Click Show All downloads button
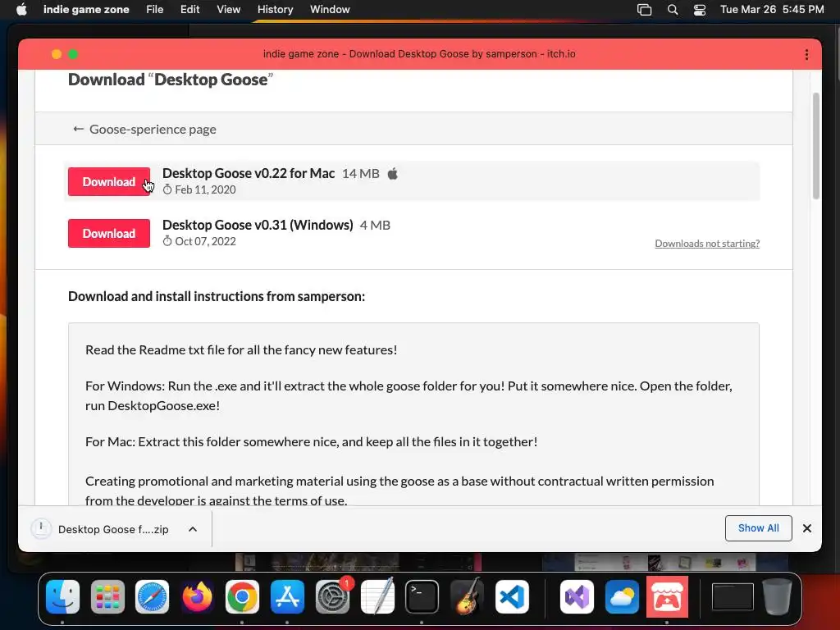This screenshot has height=630, width=840. coord(758,528)
